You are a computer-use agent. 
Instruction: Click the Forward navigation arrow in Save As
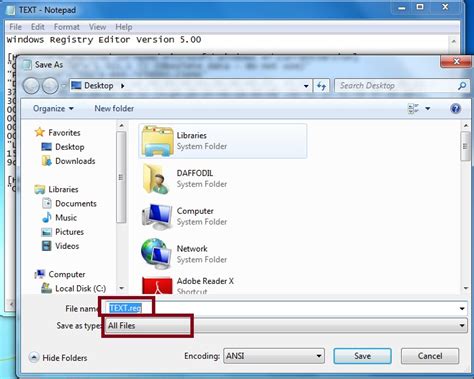tap(50, 86)
